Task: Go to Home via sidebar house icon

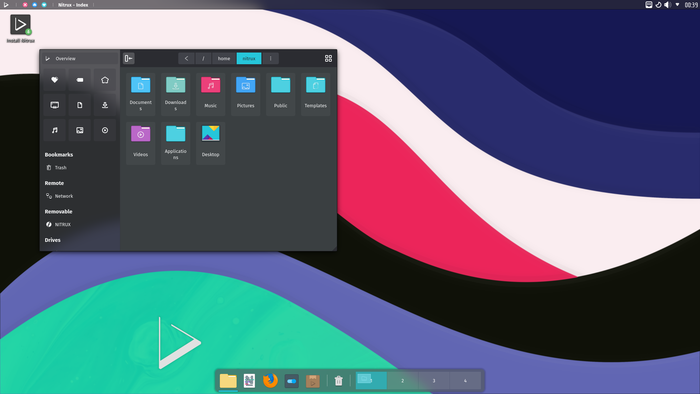Action: tap(105, 80)
